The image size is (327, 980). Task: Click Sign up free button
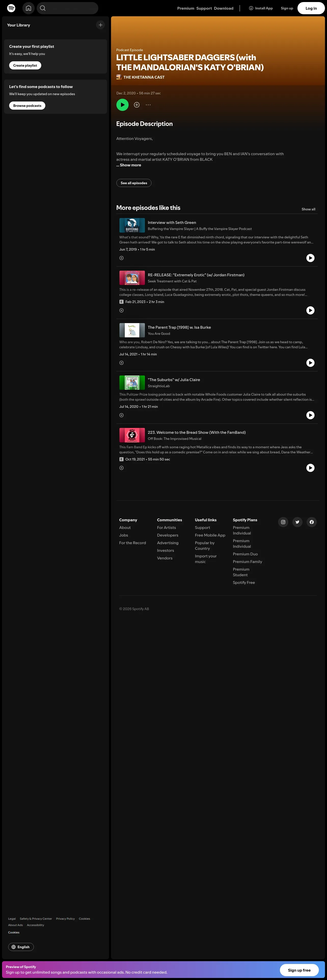point(299,970)
